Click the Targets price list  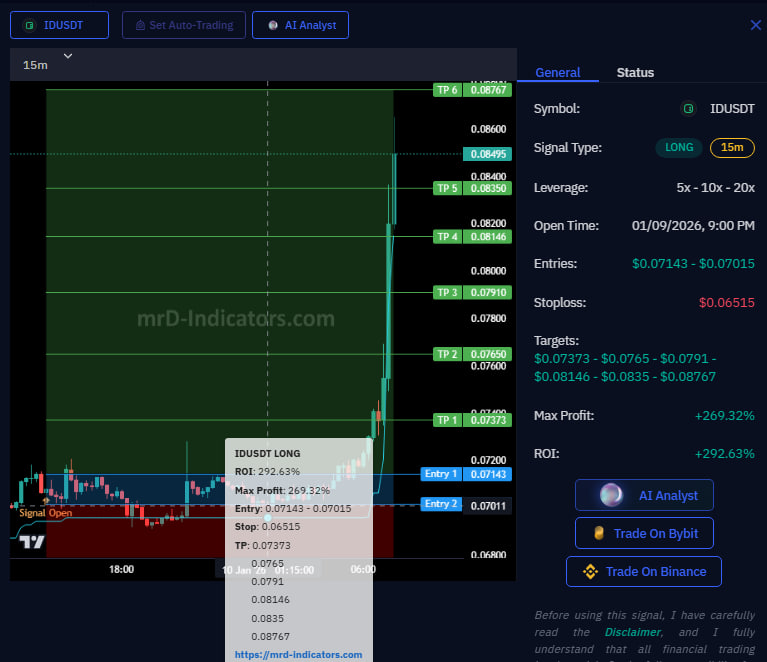point(625,367)
